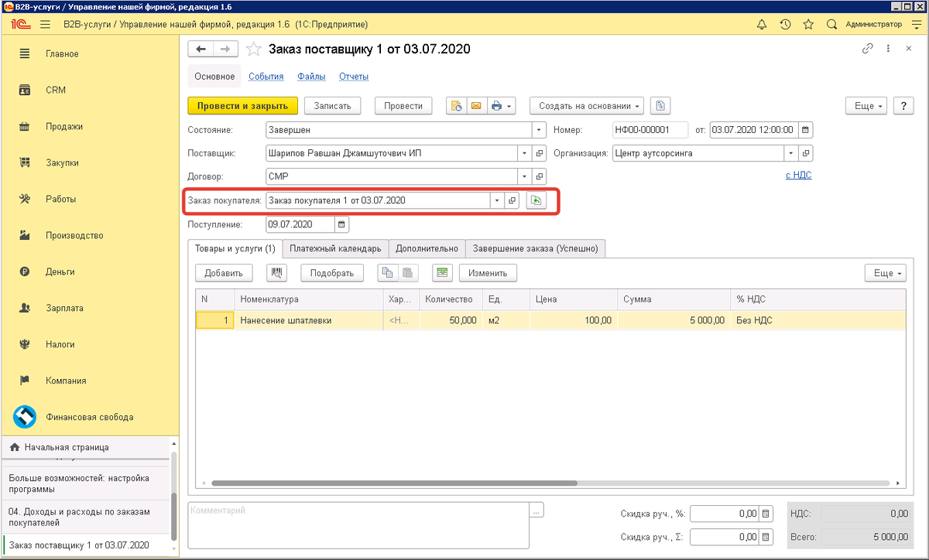Viewport: 929px width, 560px height.
Task: Open history clock icon in top bar
Action: (x=785, y=24)
